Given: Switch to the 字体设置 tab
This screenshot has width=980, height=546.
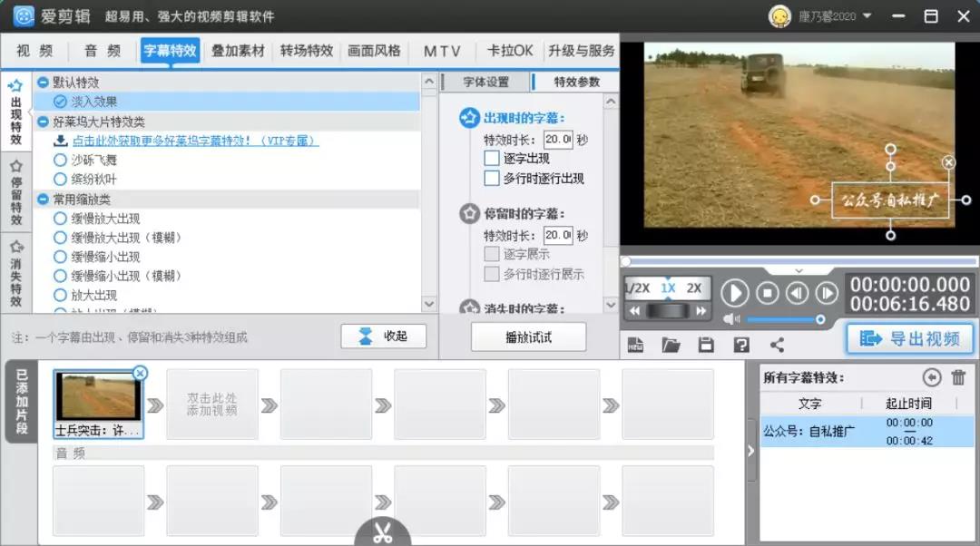Looking at the screenshot, I should click(487, 81).
